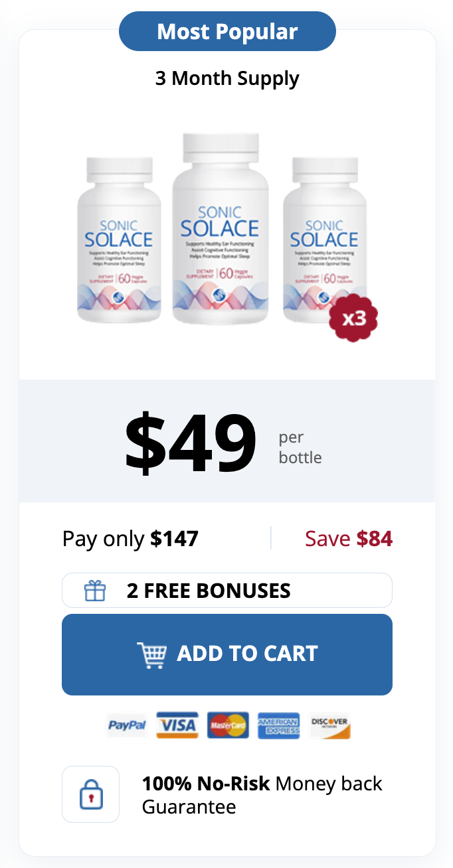Screen dimensions: 453x868
Task: Click the American Express payment icon
Action: [x=278, y=725]
